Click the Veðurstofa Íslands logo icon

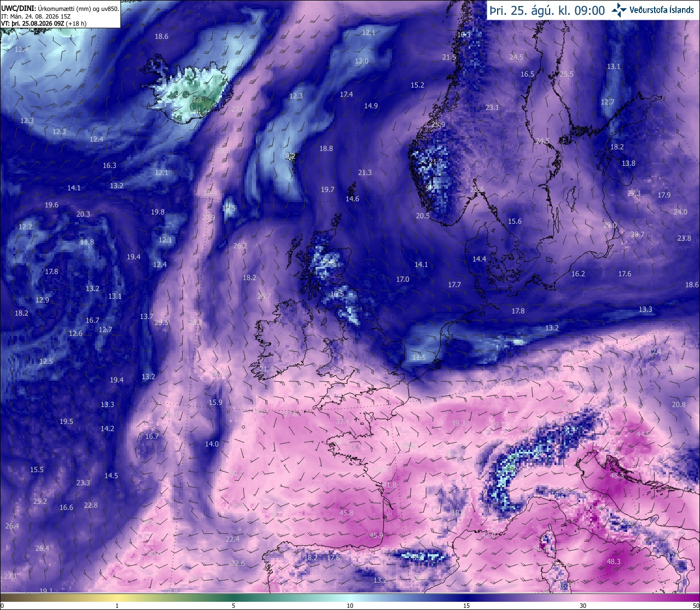coord(619,9)
